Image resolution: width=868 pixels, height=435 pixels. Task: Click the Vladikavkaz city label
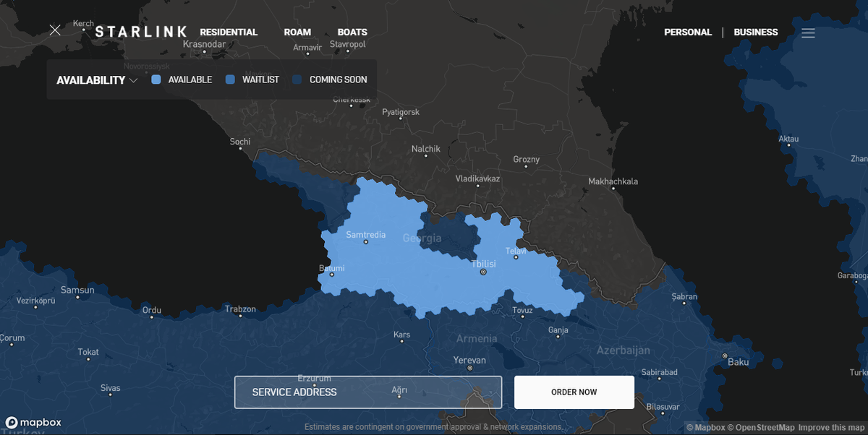(x=477, y=178)
